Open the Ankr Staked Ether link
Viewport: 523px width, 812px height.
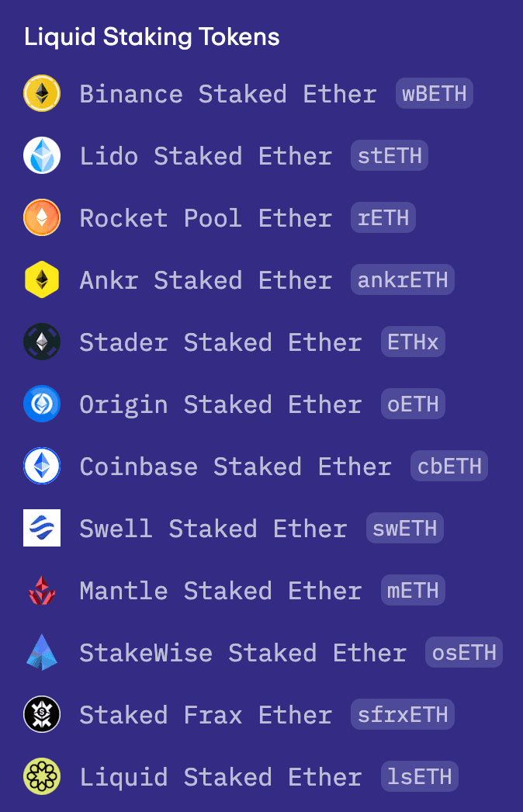pyautogui.click(x=206, y=280)
